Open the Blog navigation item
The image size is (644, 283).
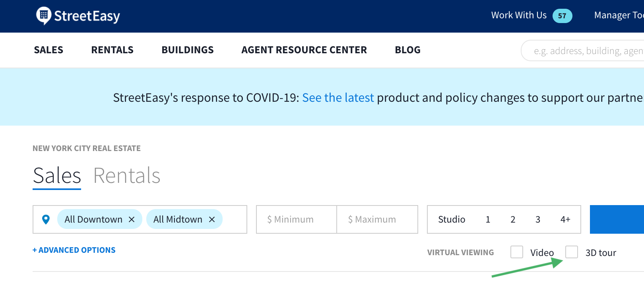pyautogui.click(x=408, y=50)
